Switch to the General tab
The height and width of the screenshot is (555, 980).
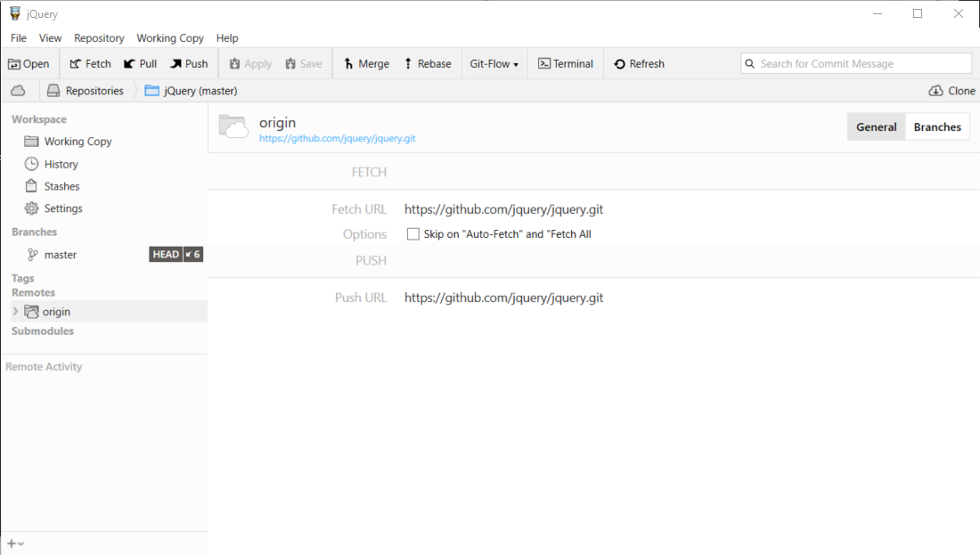877,127
